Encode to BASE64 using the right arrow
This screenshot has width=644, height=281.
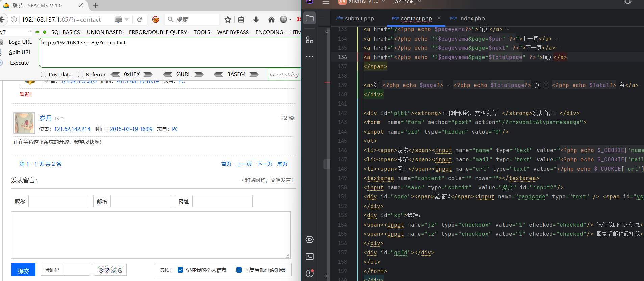point(254,74)
